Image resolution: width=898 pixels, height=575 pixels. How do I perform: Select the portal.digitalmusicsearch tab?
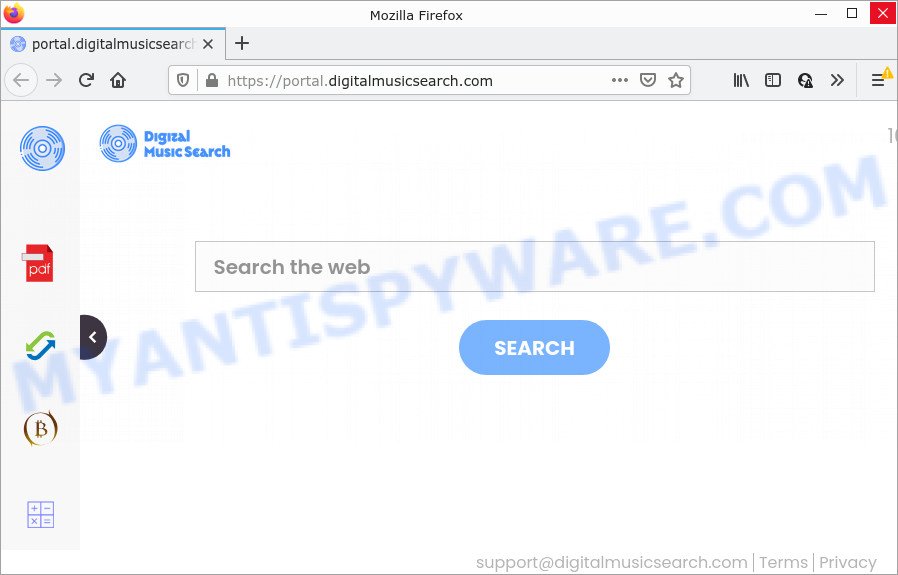click(x=113, y=44)
